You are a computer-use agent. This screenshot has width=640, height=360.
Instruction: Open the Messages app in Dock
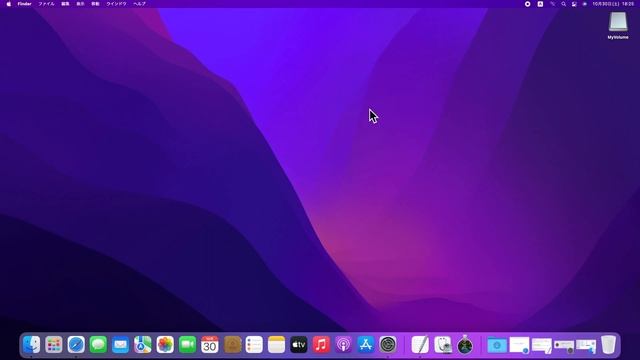[98, 345]
